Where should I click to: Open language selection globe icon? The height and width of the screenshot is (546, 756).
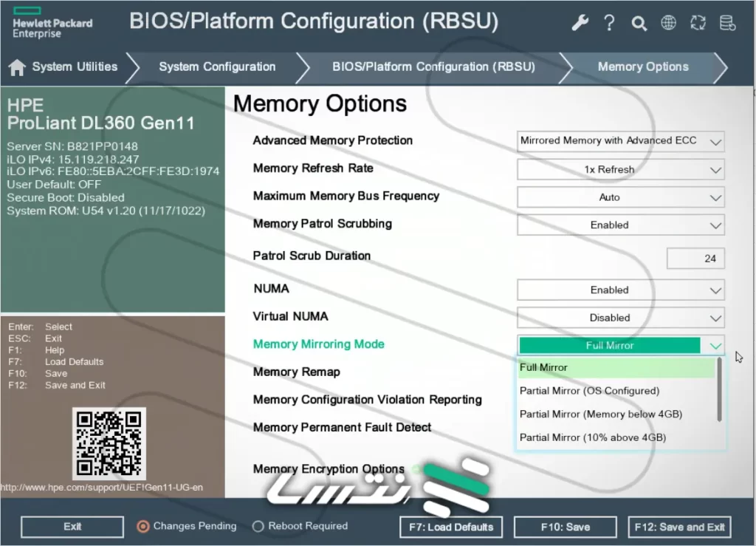coord(669,23)
